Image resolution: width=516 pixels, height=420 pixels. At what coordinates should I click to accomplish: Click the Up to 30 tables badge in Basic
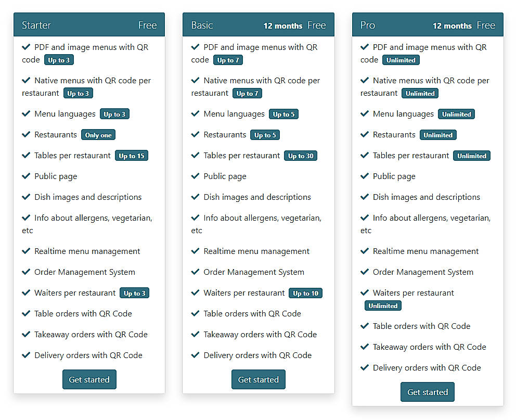pos(300,155)
